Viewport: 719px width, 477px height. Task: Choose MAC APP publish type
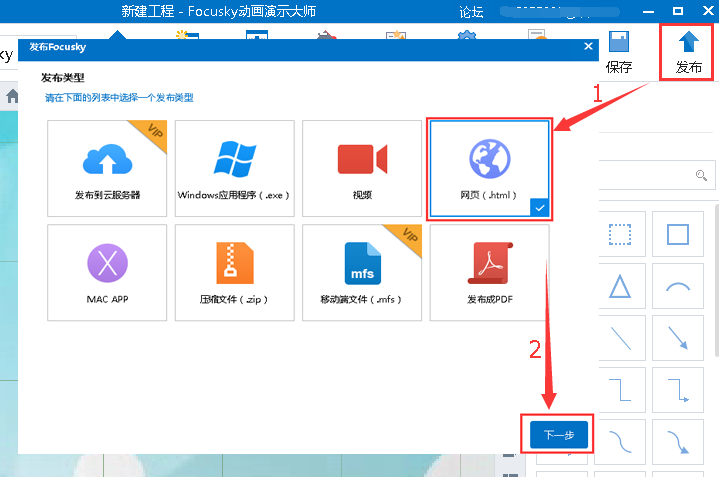tap(107, 272)
